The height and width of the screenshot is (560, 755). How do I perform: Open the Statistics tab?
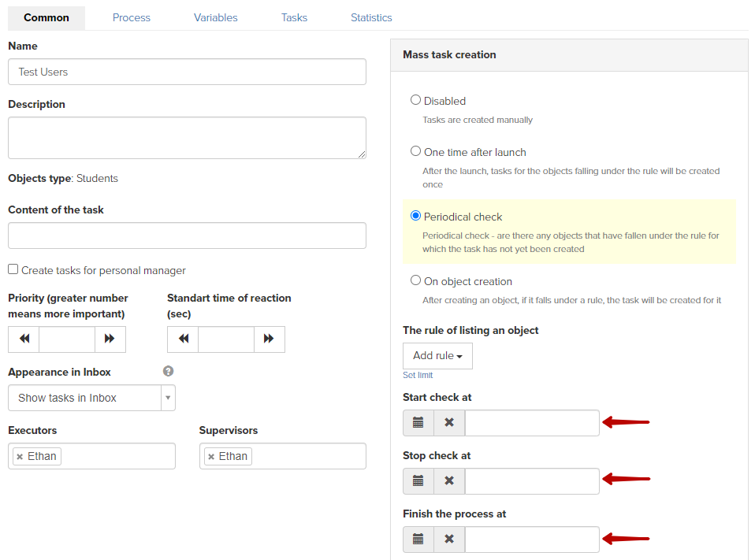point(371,18)
